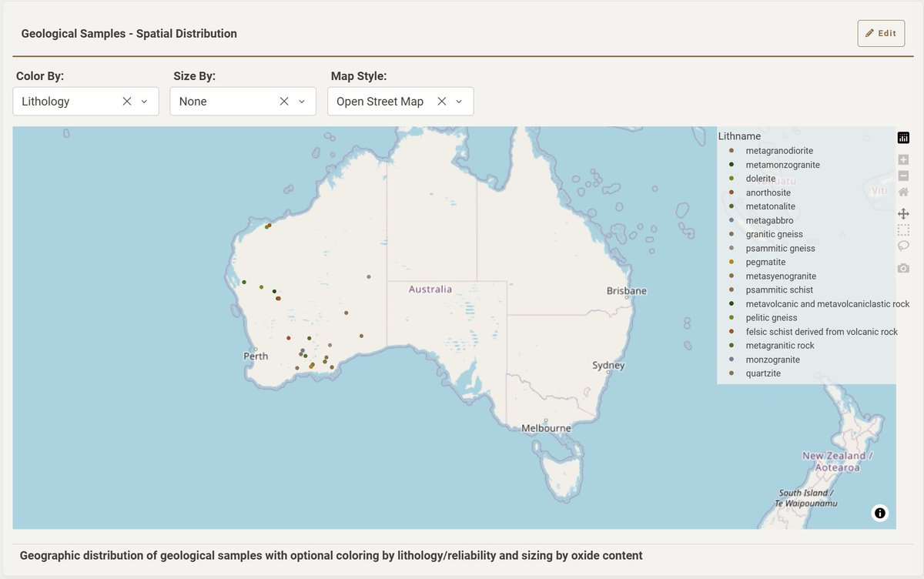Image resolution: width=924 pixels, height=579 pixels.
Task: Expand the Color By dropdown arrow
Action: (x=144, y=102)
